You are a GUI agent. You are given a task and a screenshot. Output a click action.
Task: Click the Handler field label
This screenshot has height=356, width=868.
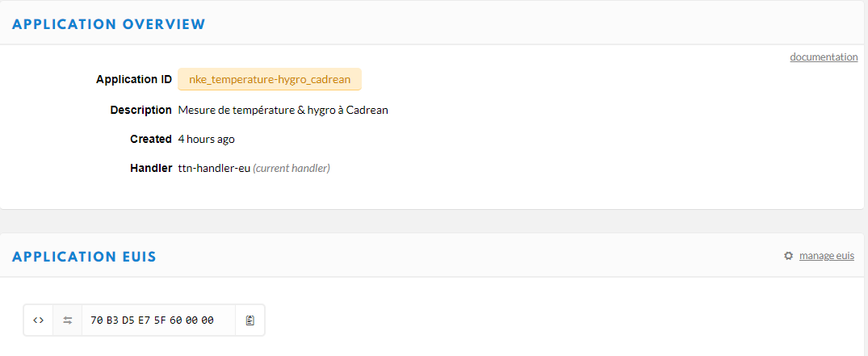point(151,168)
